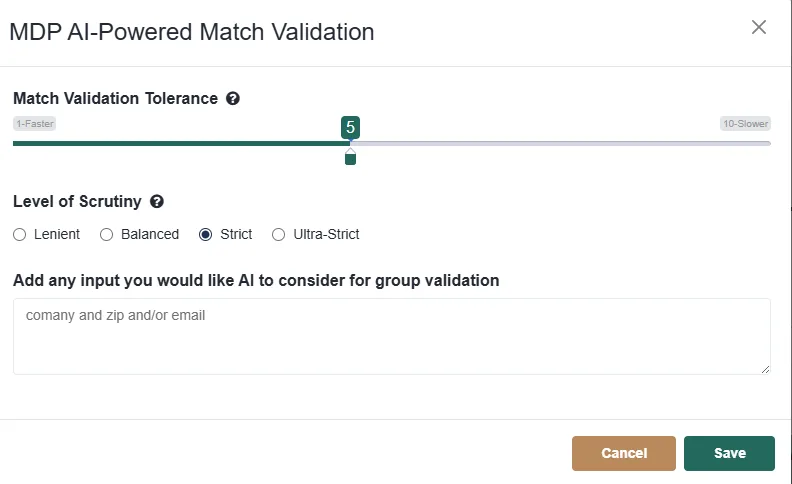Click the MDP AI-Powered Match Validation title
Viewport: 792px width, 484px height.
point(192,32)
